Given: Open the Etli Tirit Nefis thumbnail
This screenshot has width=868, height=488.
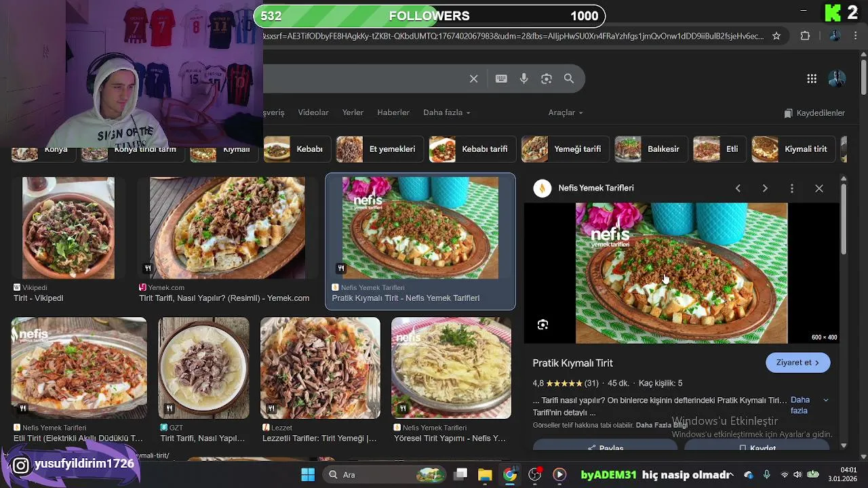Looking at the screenshot, I should (x=79, y=368).
